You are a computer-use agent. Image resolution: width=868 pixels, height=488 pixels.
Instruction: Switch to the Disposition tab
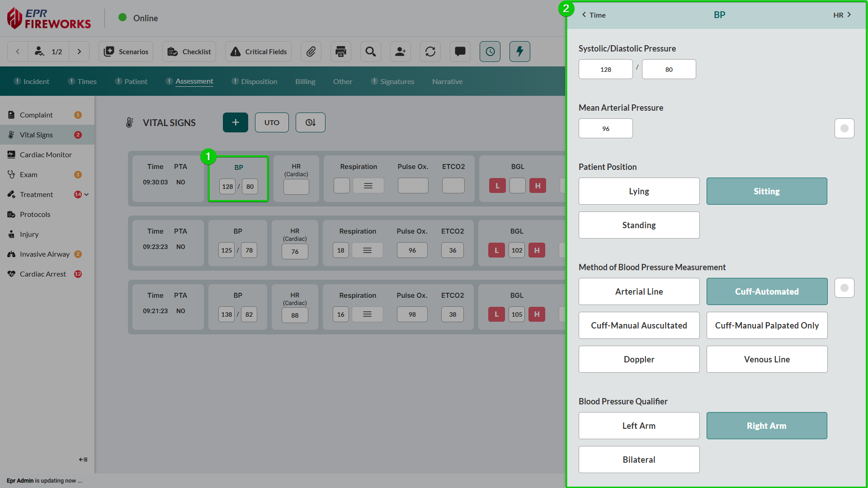(259, 81)
